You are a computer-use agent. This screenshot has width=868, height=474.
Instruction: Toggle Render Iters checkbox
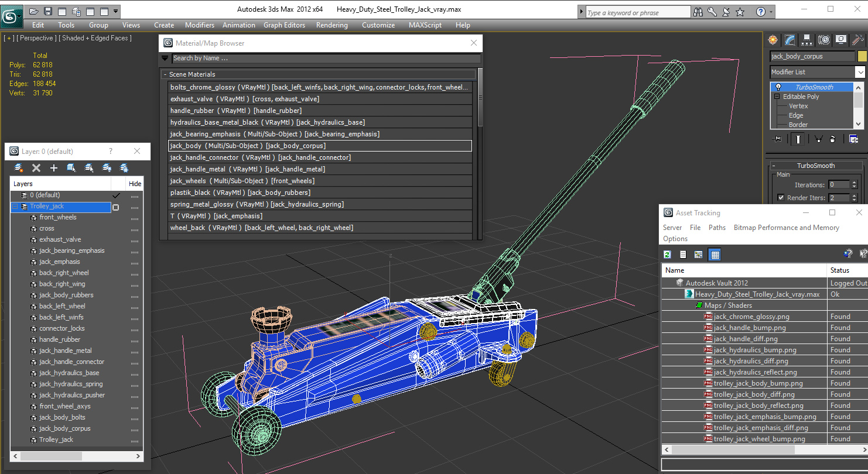click(x=781, y=198)
